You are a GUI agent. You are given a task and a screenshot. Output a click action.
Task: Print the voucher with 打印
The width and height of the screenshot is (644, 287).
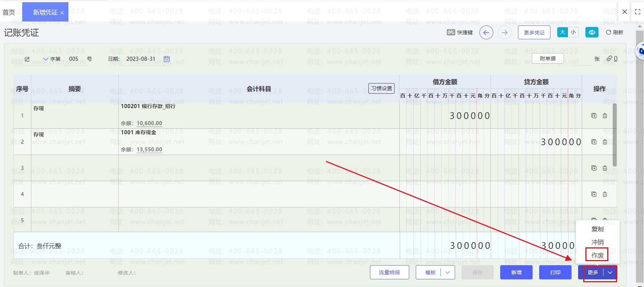(x=555, y=272)
